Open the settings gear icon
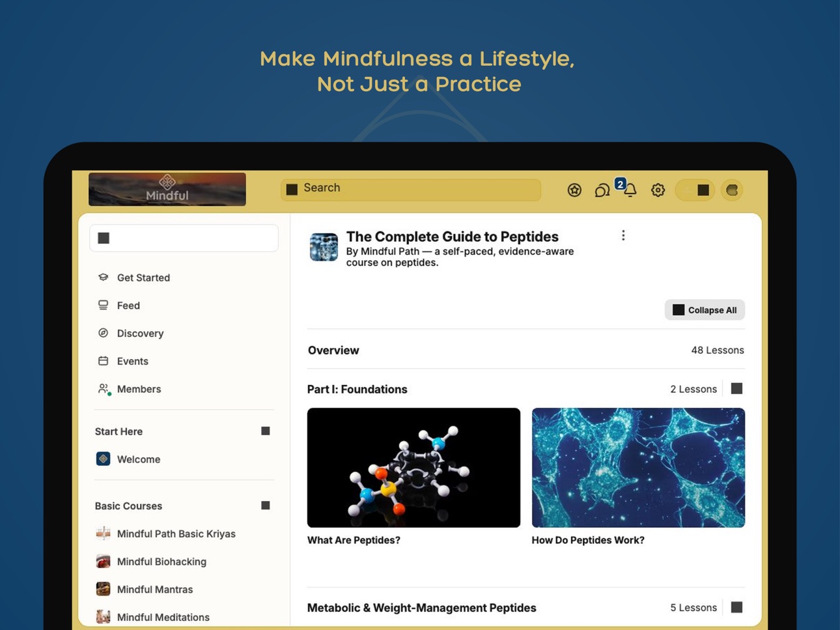 (x=658, y=190)
